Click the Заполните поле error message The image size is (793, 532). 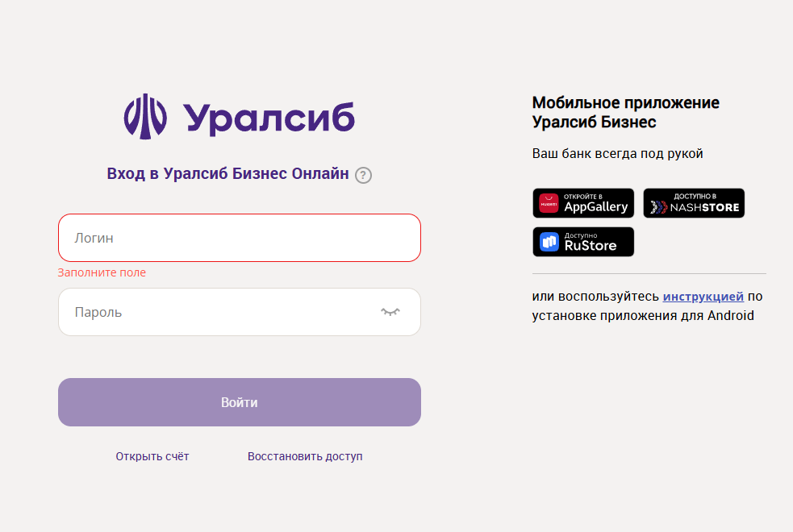(x=102, y=272)
